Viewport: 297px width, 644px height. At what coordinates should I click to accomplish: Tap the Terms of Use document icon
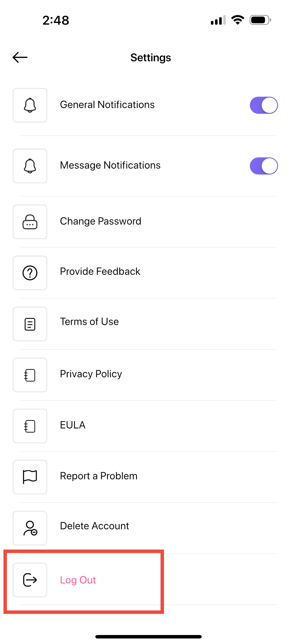tap(30, 324)
